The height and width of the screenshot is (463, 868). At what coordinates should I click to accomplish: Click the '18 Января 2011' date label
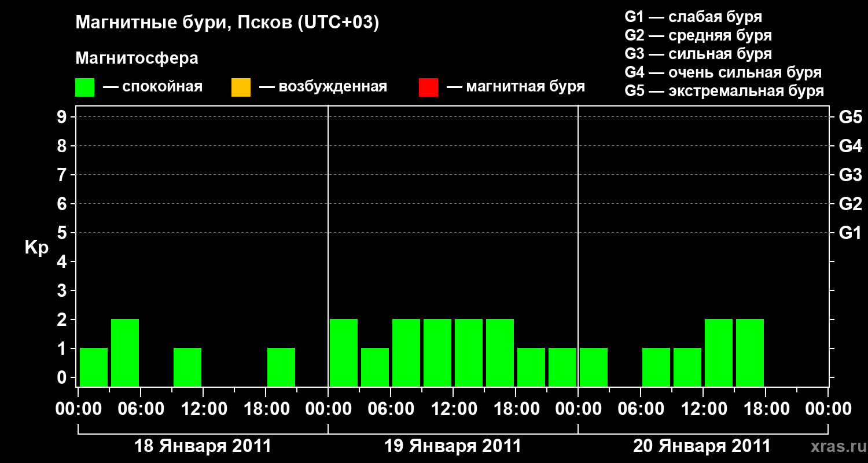203,446
